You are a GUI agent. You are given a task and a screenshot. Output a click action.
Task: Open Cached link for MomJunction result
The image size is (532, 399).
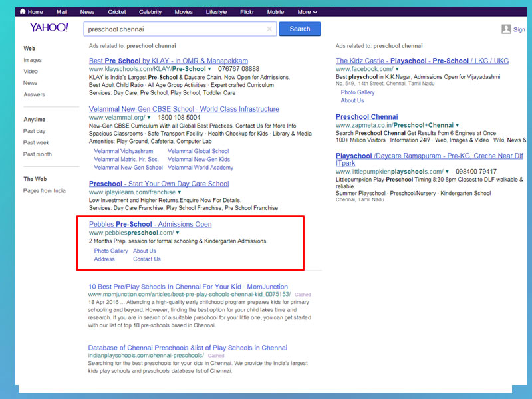(303, 295)
